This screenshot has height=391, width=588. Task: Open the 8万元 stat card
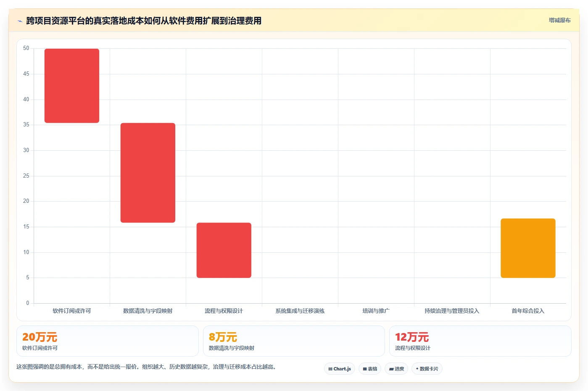(x=294, y=341)
